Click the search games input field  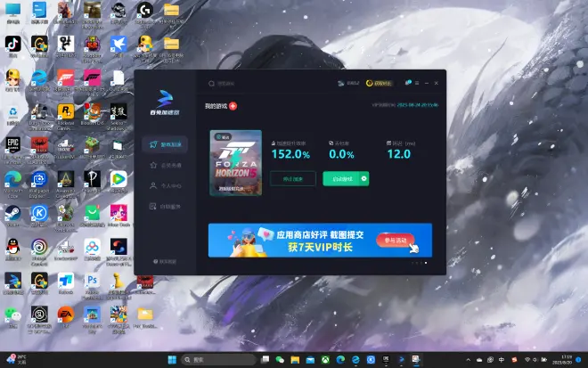coord(258,83)
